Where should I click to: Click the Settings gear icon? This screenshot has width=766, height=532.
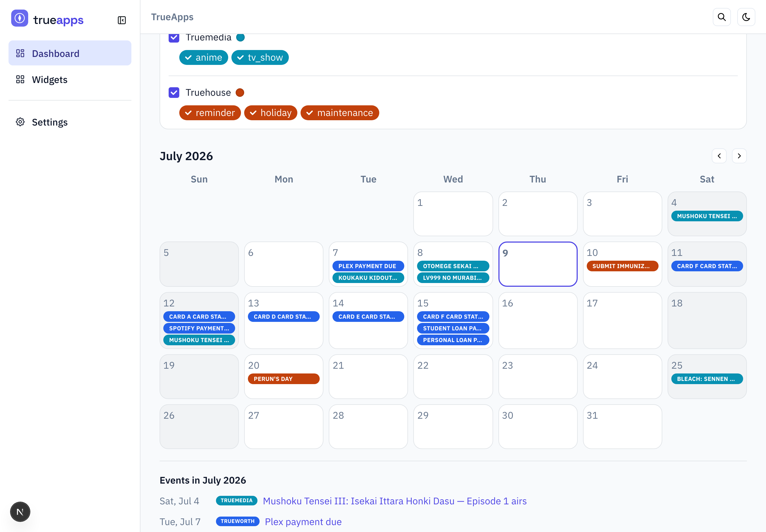click(20, 122)
